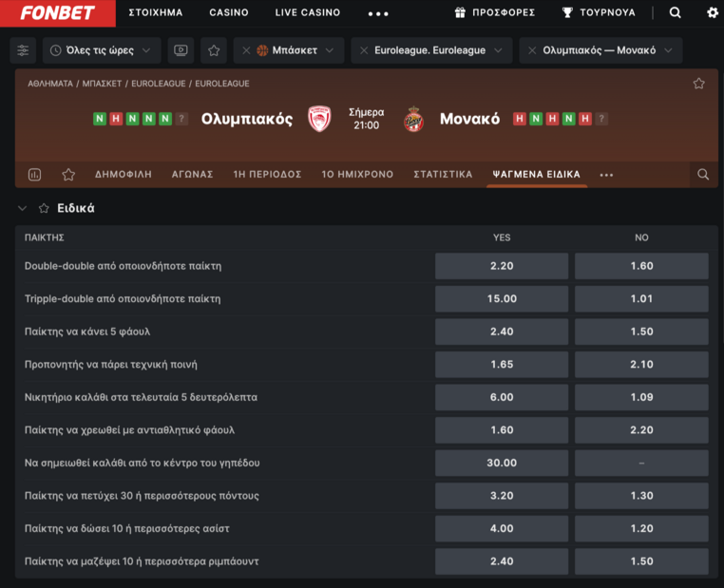The image size is (724, 588).
Task: Bet Yes 3.20 on 30 or more πόντους
Action: 502,495
